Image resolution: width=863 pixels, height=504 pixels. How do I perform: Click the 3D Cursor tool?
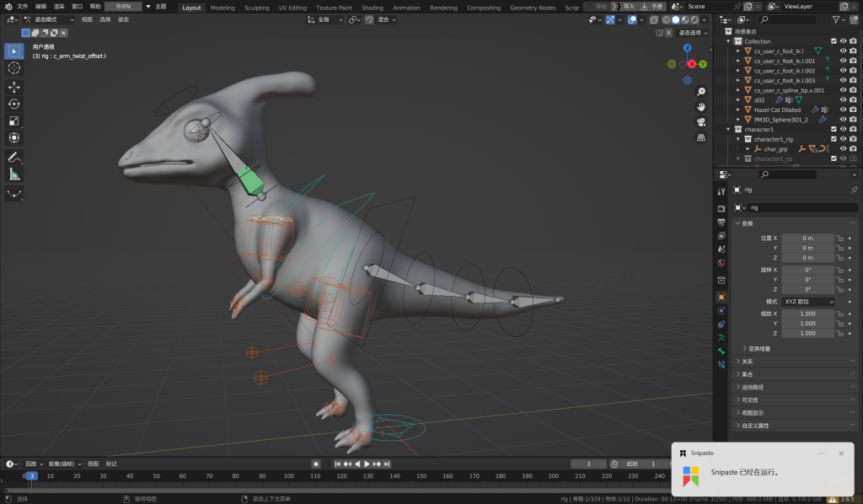(x=14, y=67)
